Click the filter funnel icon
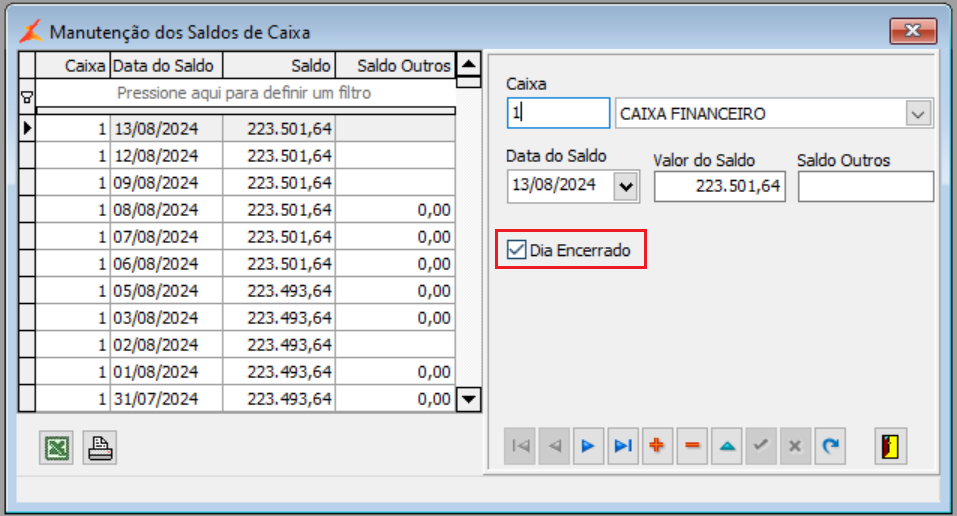The height and width of the screenshot is (516, 957). pyautogui.click(x=27, y=97)
